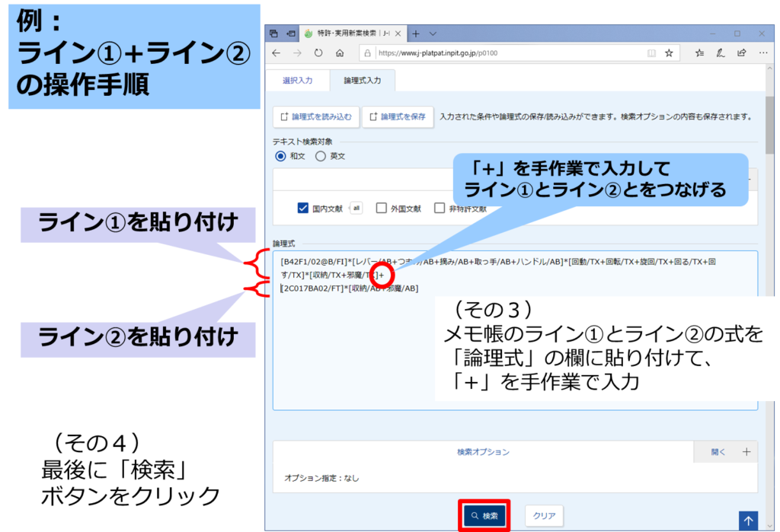The width and height of the screenshot is (780, 532).
Task: Click the 論理式を保存 button
Action: (398, 116)
